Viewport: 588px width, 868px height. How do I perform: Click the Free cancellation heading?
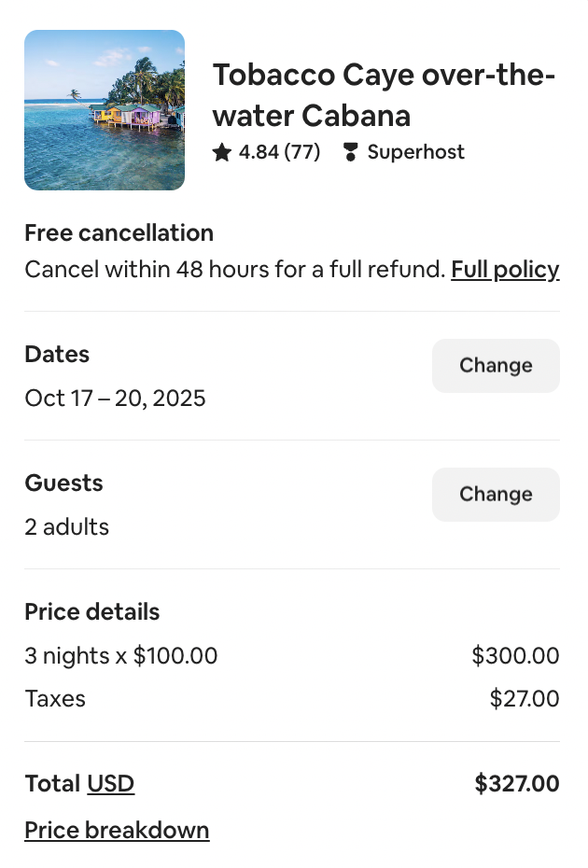119,233
